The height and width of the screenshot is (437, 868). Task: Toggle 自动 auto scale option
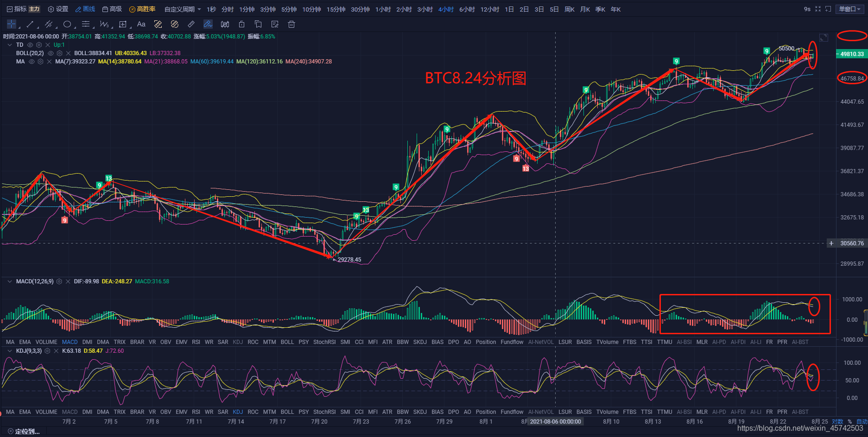pyautogui.click(x=862, y=422)
